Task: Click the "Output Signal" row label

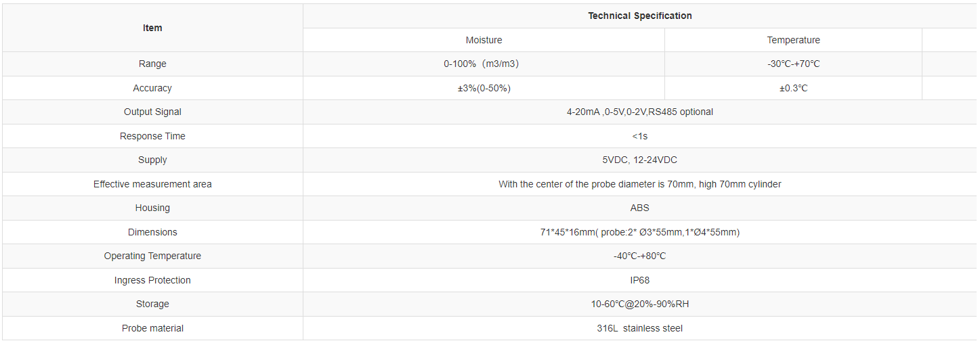Action: (152, 112)
